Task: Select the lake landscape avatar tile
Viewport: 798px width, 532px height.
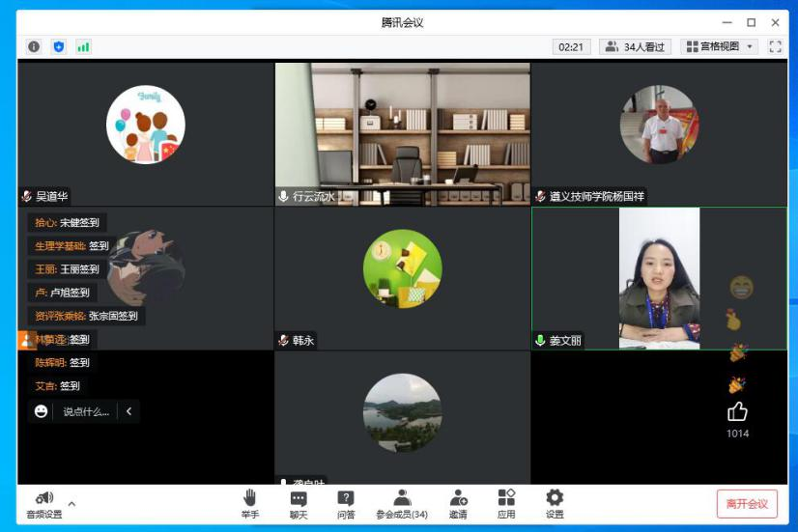Action: 403,413
